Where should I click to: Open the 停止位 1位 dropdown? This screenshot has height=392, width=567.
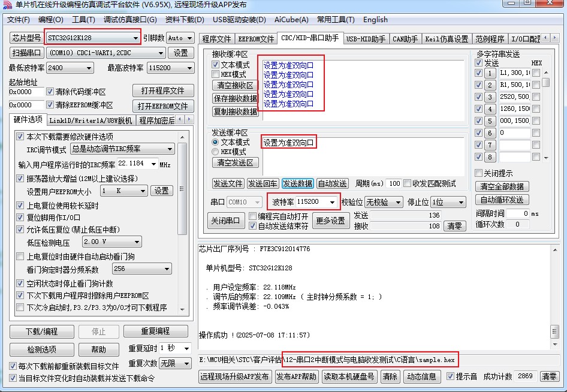448,202
